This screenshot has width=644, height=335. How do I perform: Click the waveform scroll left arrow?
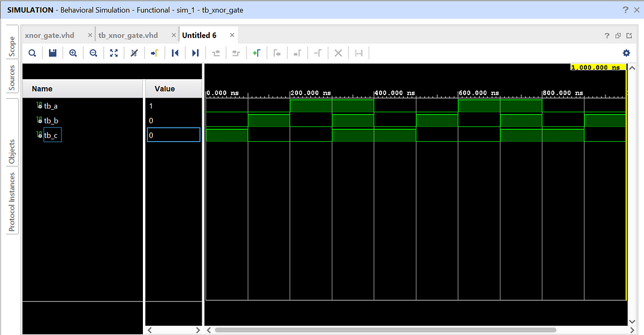[x=209, y=330]
